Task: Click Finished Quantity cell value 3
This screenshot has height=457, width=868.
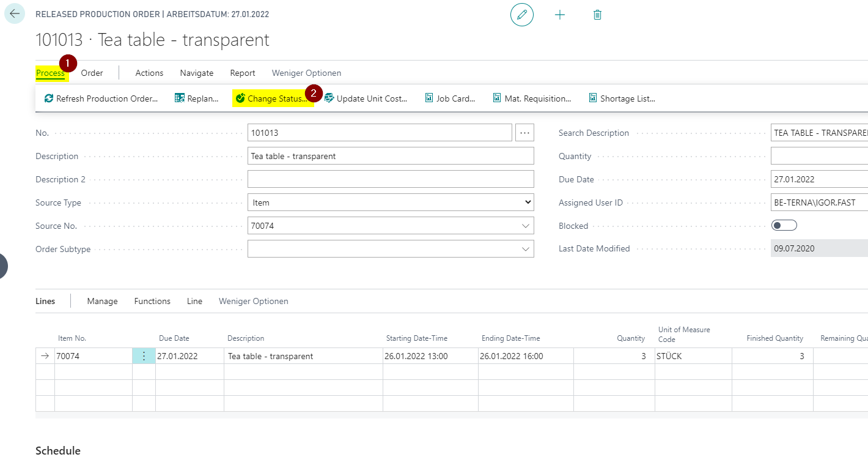Action: [773, 356]
